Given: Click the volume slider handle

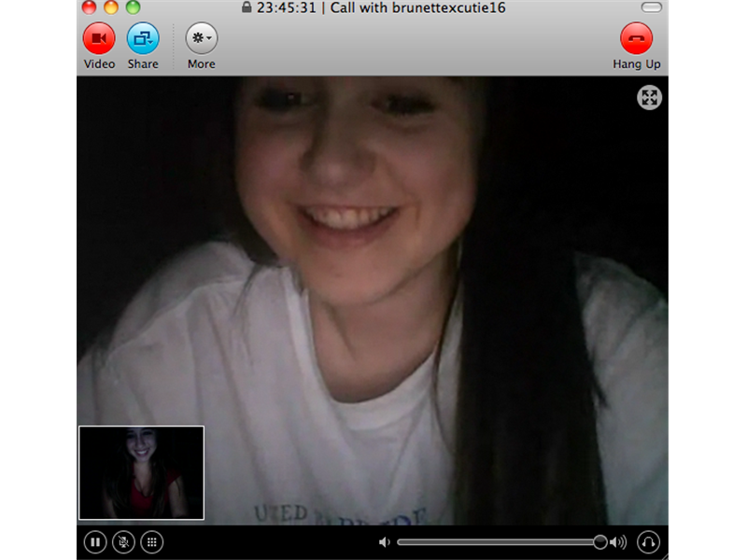Looking at the screenshot, I should 599,541.
